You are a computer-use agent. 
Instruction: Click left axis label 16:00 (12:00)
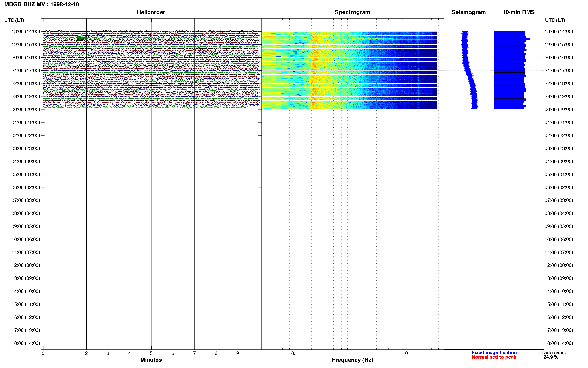(x=26, y=317)
